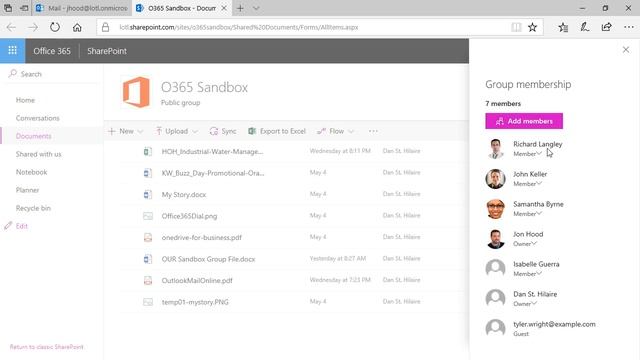Click the browser Back arrow
The width and height of the screenshot is (640, 360).
[x=11, y=27]
